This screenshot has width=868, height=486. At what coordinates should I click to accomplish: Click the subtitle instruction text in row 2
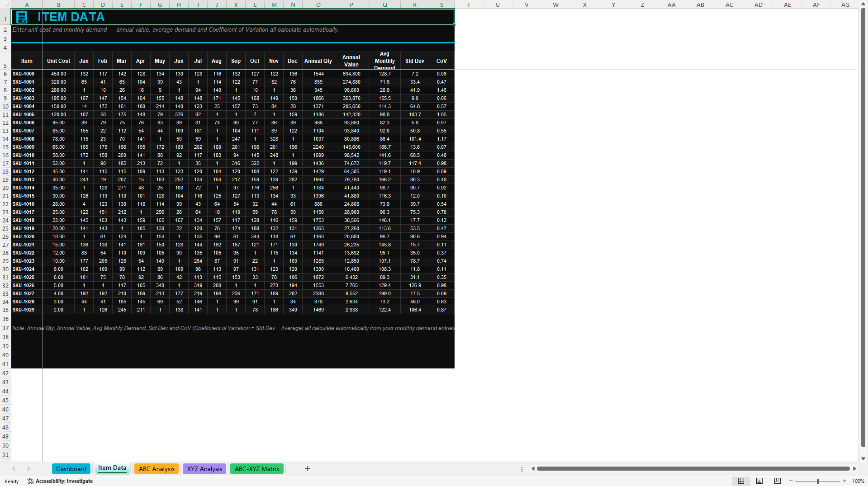175,30
